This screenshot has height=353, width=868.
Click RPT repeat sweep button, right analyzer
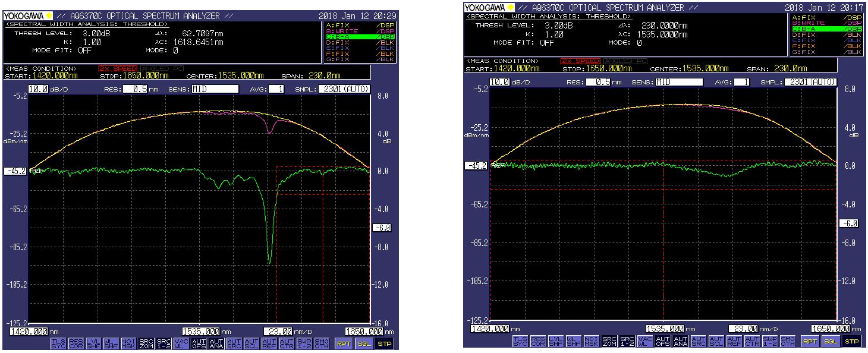tap(811, 341)
